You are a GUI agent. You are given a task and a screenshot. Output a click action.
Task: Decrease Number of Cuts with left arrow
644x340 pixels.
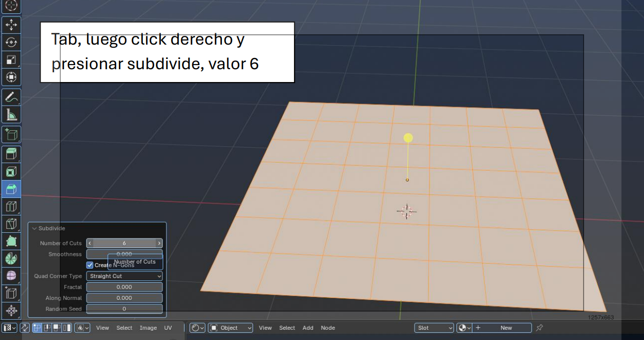pos(90,243)
